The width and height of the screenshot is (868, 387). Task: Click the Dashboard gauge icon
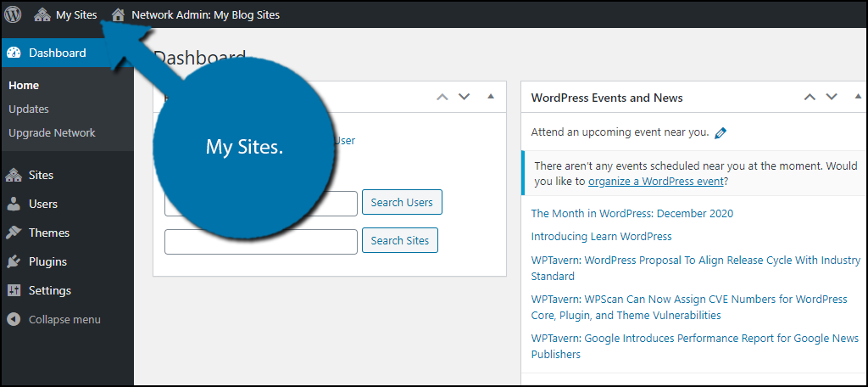pyautogui.click(x=14, y=53)
